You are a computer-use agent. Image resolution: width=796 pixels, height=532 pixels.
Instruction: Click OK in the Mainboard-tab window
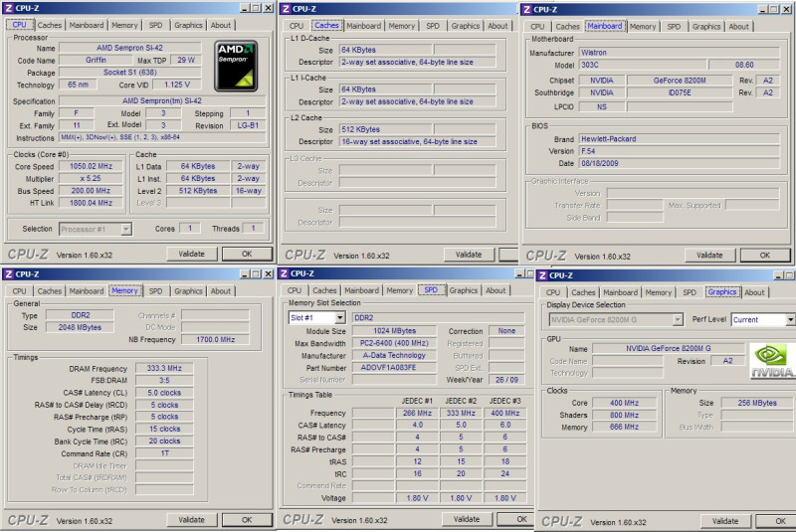click(x=764, y=256)
